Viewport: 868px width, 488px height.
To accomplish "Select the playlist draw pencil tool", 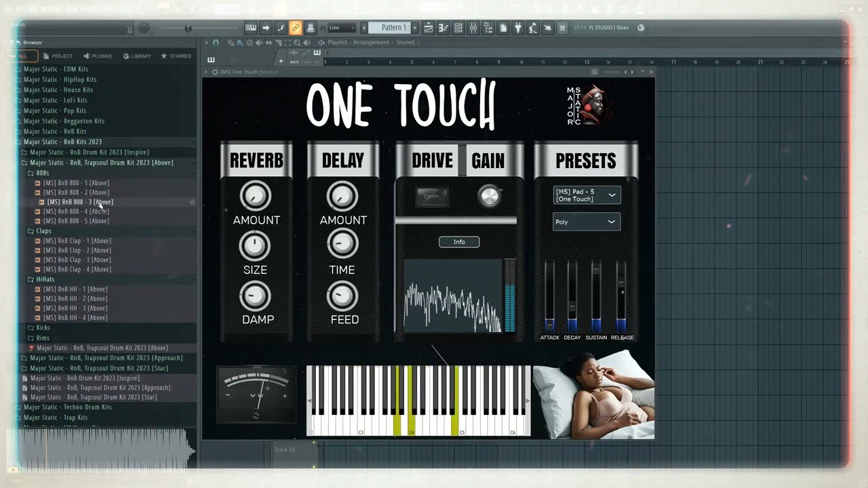I will point(231,42).
